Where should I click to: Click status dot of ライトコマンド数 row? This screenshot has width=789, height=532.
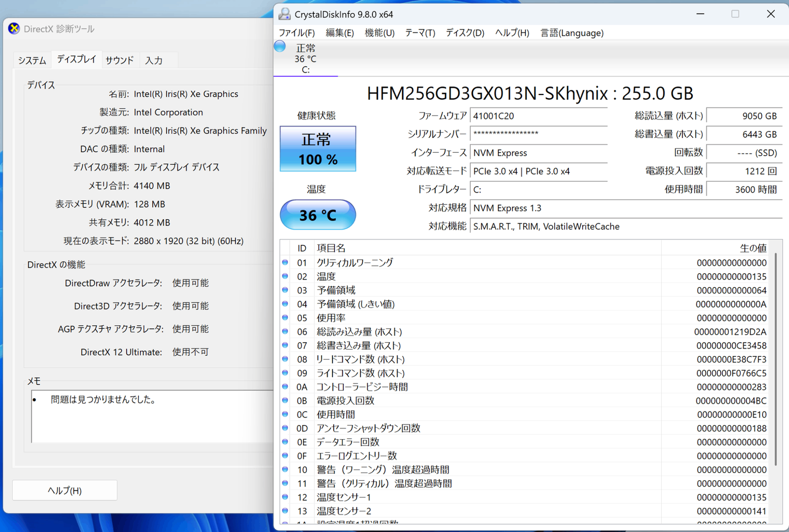coord(285,373)
